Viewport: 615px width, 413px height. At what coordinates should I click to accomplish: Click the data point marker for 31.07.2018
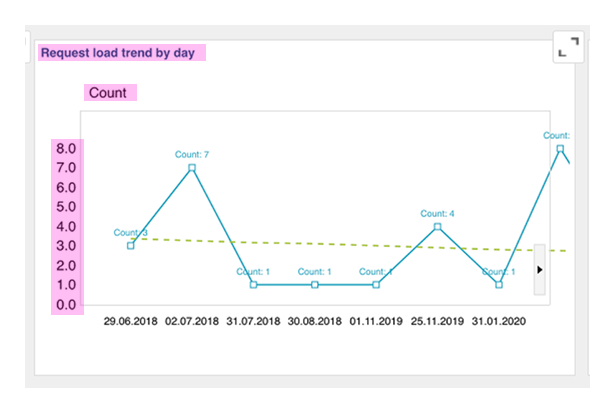pos(253,285)
